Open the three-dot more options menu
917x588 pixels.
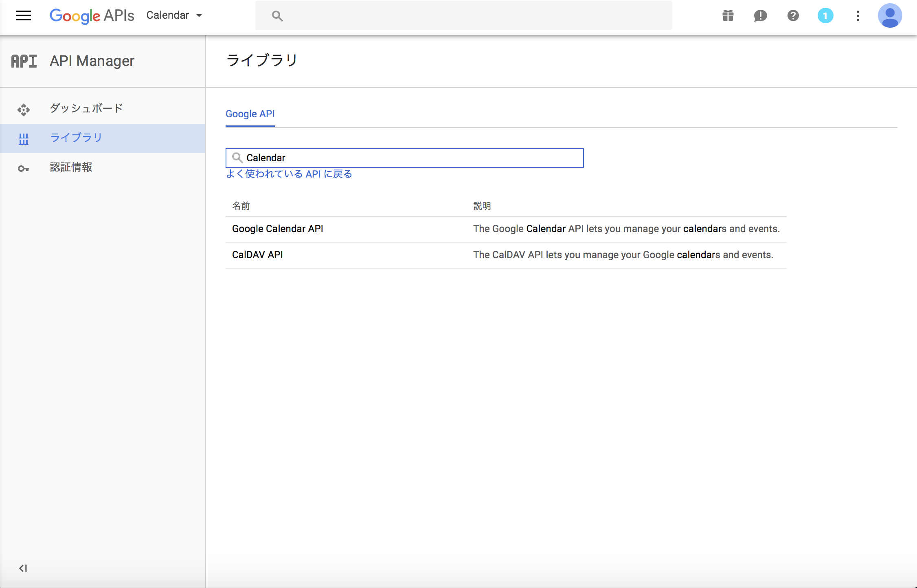point(858,16)
